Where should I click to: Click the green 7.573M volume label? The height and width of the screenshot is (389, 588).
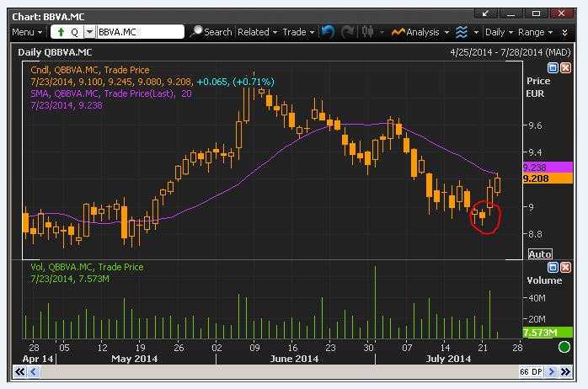[548, 333]
